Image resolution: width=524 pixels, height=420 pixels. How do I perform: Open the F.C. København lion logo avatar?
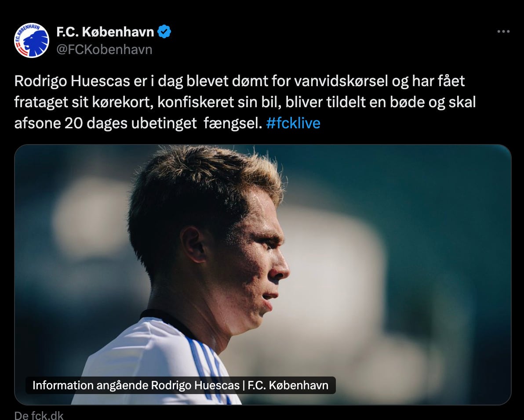[x=31, y=40]
